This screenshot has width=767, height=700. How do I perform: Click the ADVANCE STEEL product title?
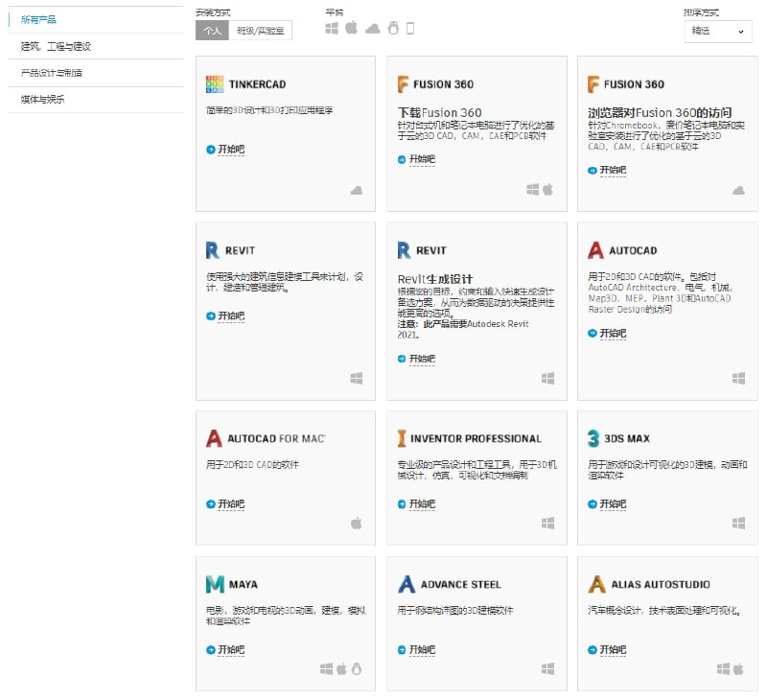[461, 585]
